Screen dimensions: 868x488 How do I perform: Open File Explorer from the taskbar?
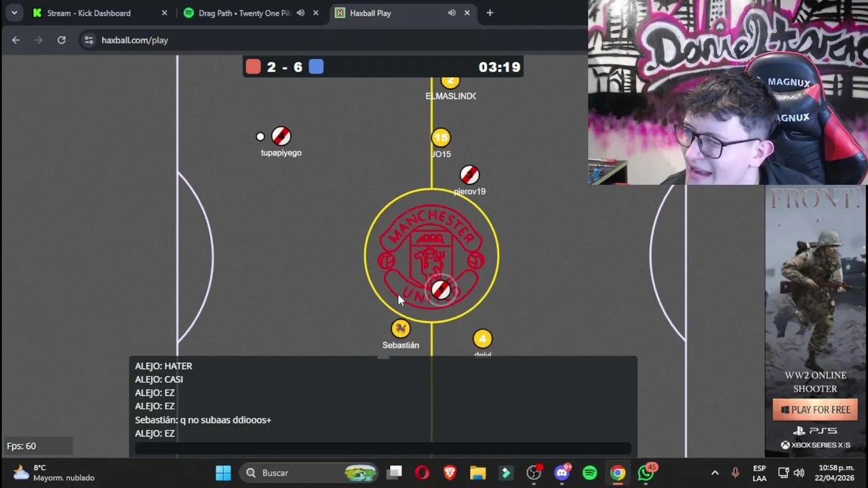[478, 472]
